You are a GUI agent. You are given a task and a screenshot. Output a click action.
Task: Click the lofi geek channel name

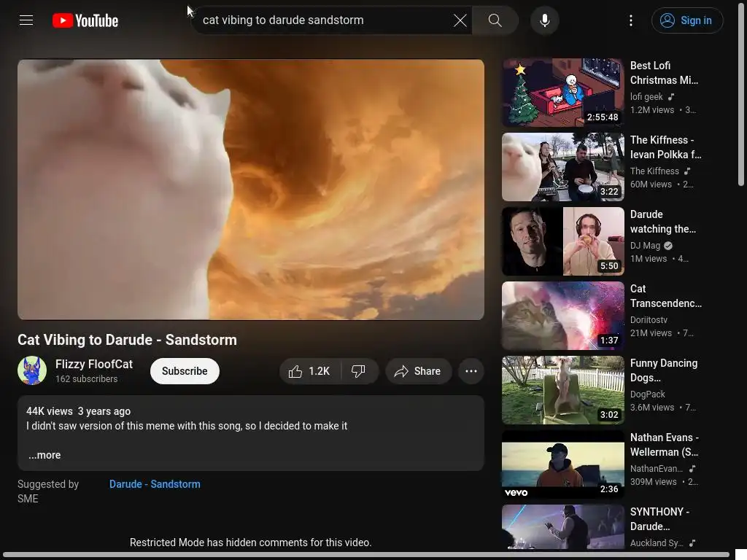pos(646,97)
